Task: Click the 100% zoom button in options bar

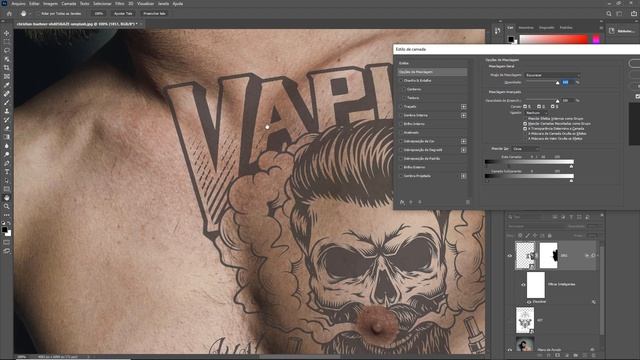Action: click(x=99, y=13)
